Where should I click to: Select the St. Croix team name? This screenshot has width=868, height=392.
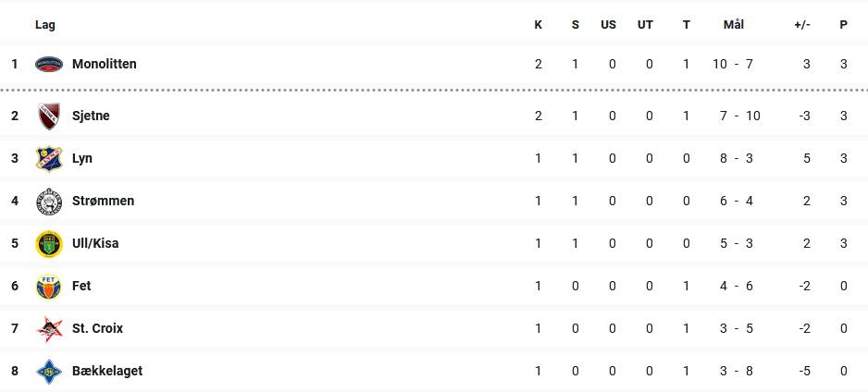(x=97, y=328)
